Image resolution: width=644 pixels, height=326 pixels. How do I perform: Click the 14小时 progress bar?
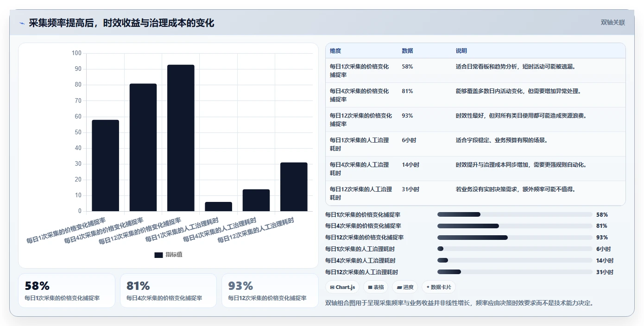(x=515, y=260)
